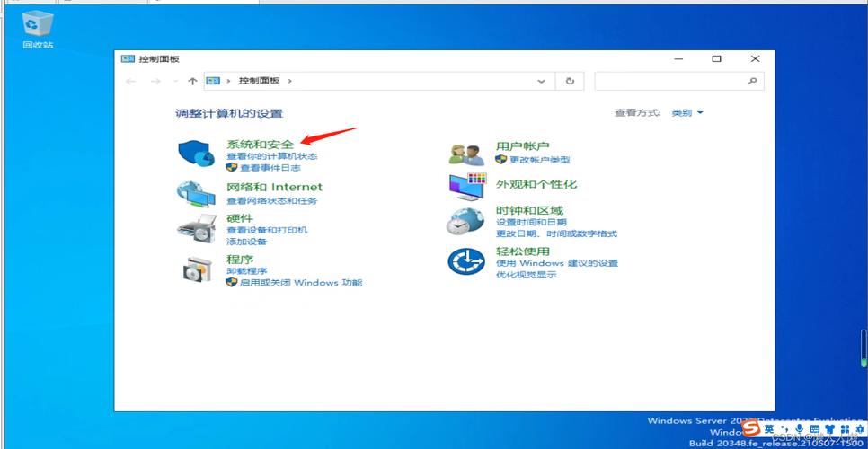Open 用户帐户 category
The width and height of the screenshot is (868, 449).
click(x=523, y=146)
